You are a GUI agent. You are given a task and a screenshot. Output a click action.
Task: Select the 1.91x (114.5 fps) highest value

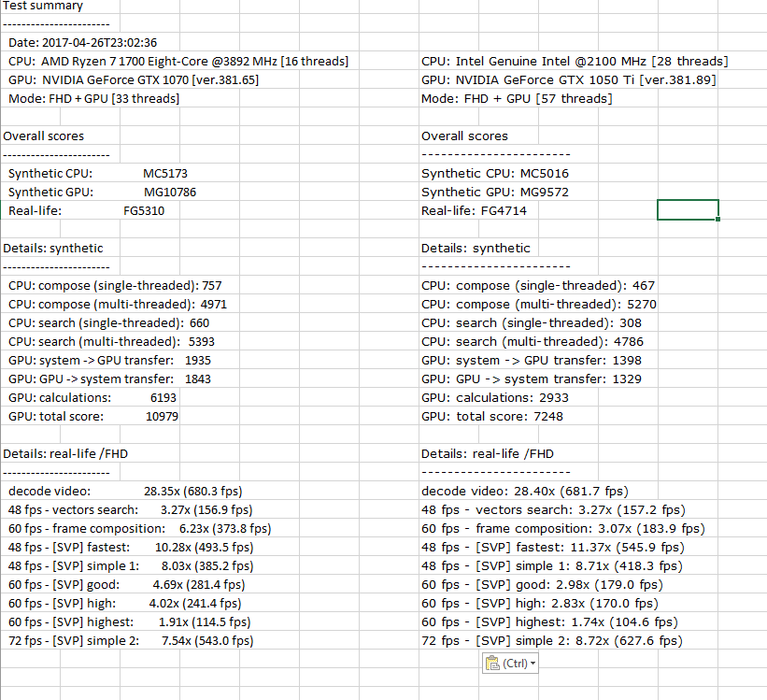click(x=205, y=622)
